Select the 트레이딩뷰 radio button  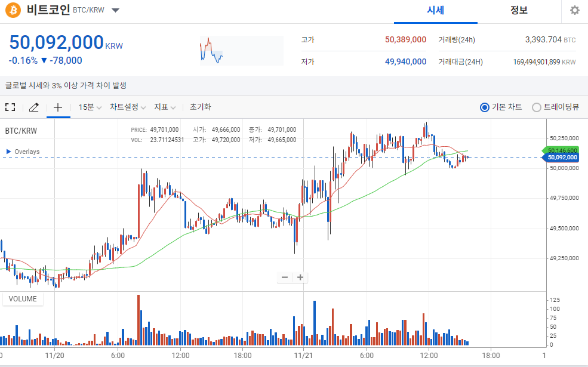coord(536,107)
